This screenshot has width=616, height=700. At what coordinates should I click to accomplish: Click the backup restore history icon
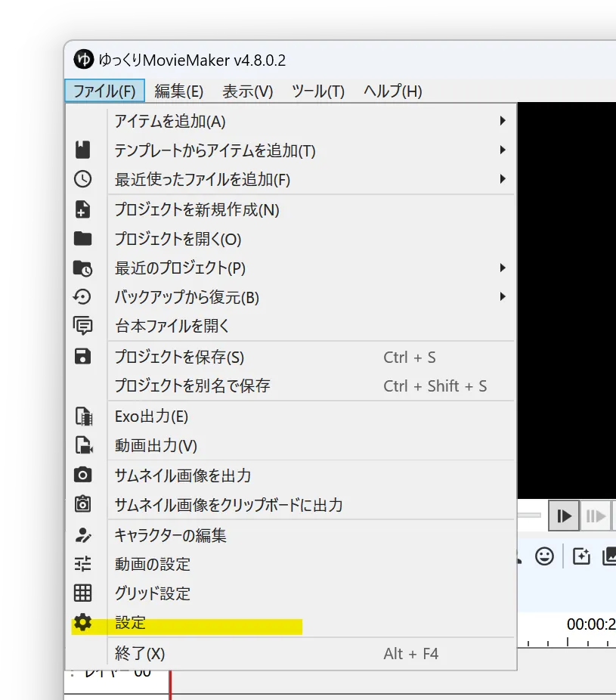(82, 297)
